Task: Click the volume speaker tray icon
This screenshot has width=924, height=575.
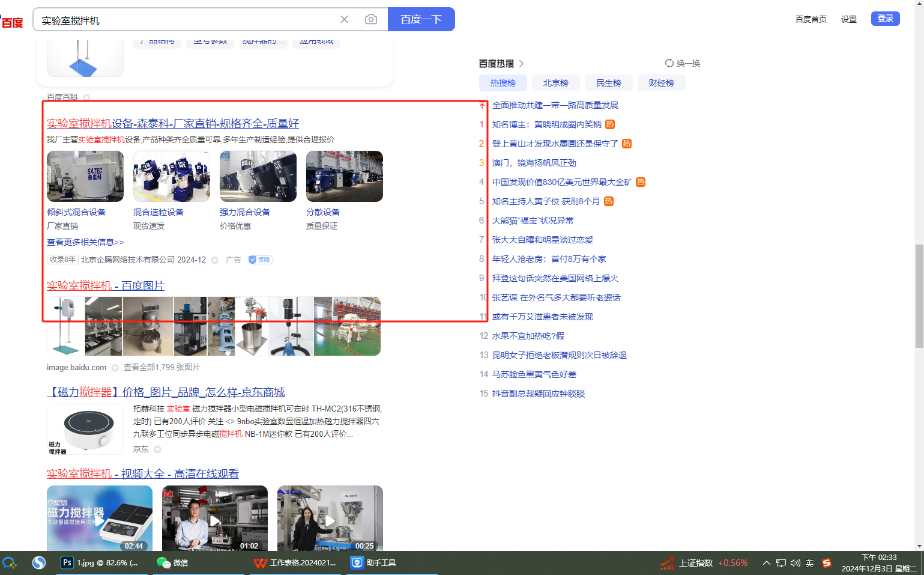Action: (x=796, y=563)
